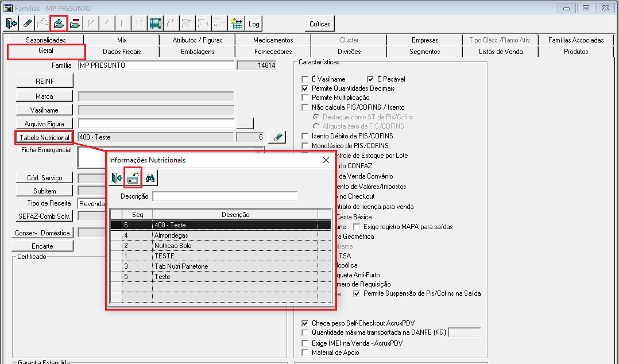The image size is (619, 364).
Task: Click the Família name input field
Action: pos(156,65)
